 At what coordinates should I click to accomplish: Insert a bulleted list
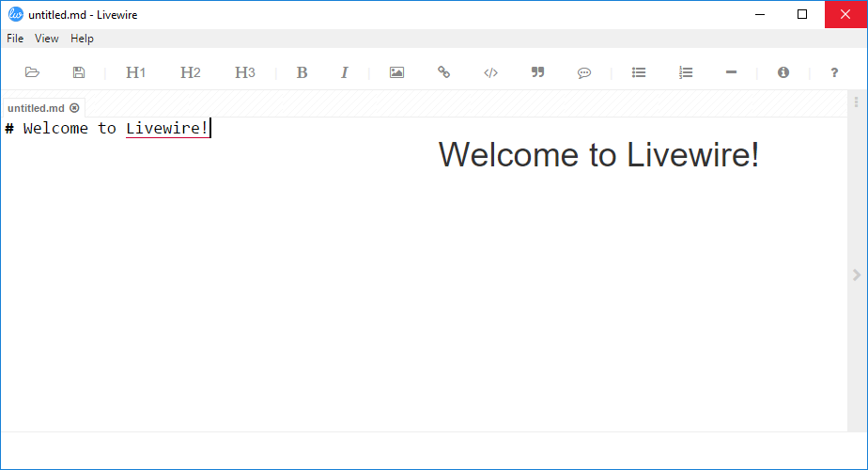coord(639,72)
